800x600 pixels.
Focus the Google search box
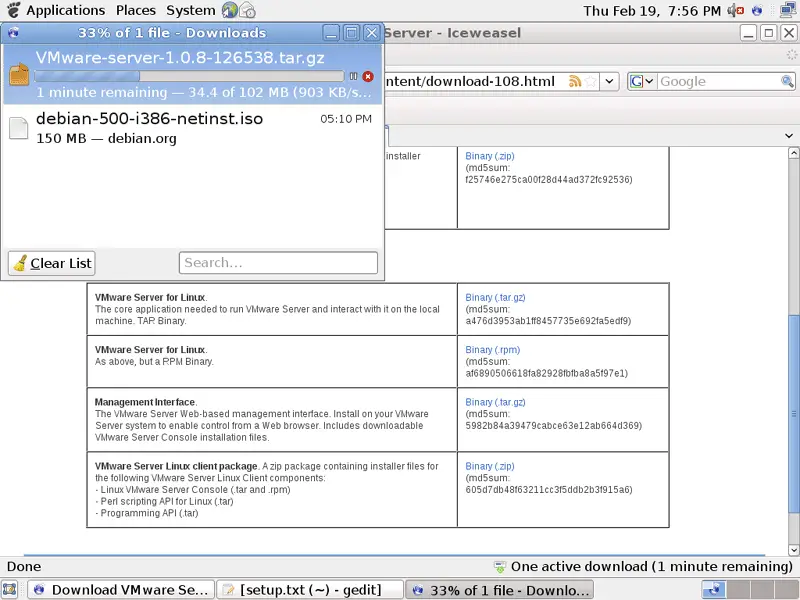pyautogui.click(x=718, y=82)
